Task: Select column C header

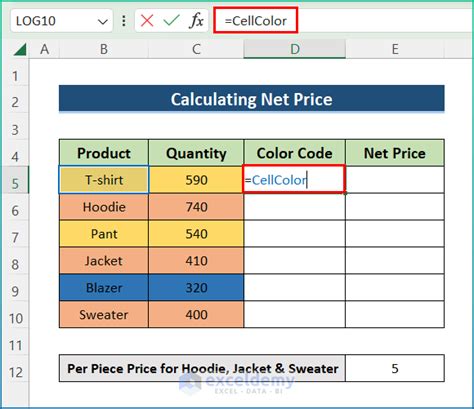Action: coord(196,49)
